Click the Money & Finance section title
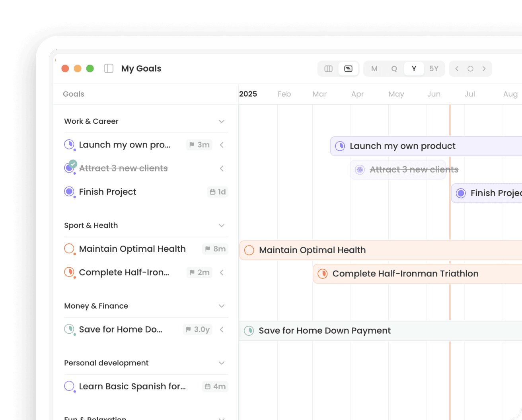The height and width of the screenshot is (420, 522). (96, 306)
